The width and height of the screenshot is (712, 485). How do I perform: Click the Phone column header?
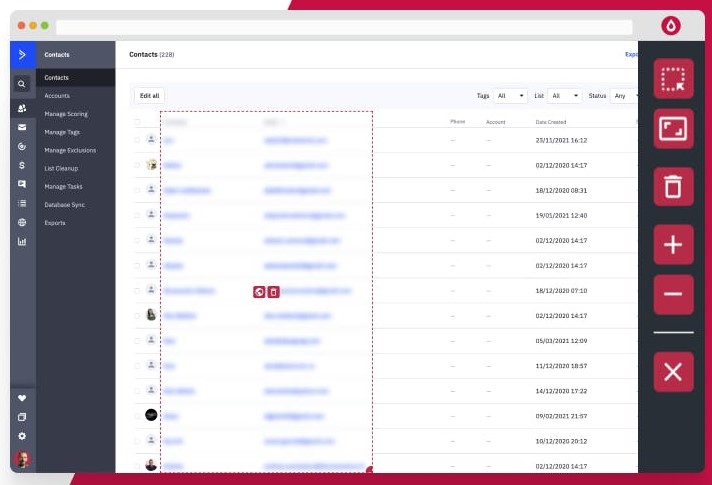458,121
